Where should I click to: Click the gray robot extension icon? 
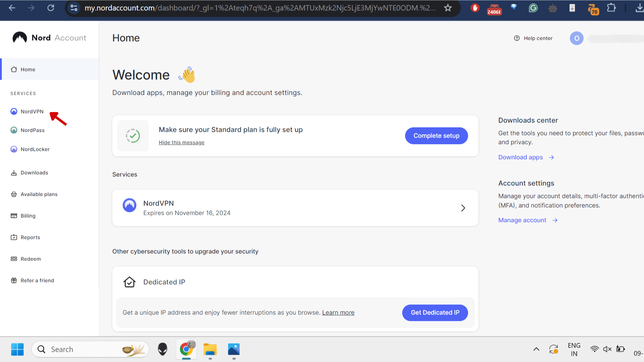553,8
